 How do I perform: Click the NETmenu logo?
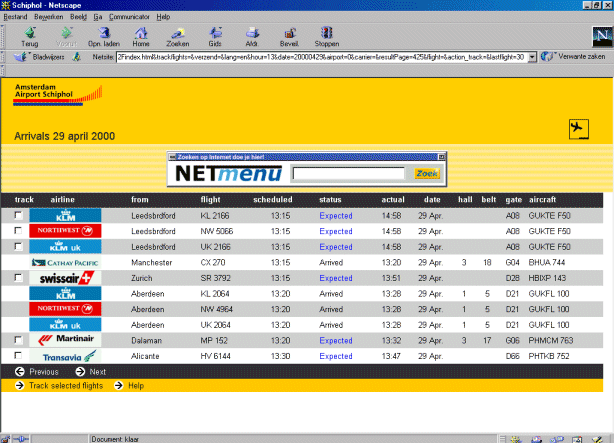[x=229, y=174]
